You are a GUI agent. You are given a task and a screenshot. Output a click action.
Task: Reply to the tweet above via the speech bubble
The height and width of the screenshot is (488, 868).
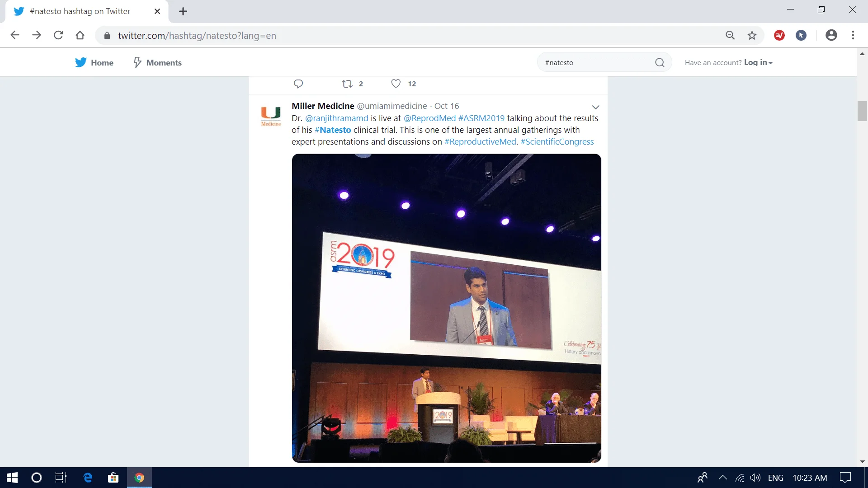point(298,84)
